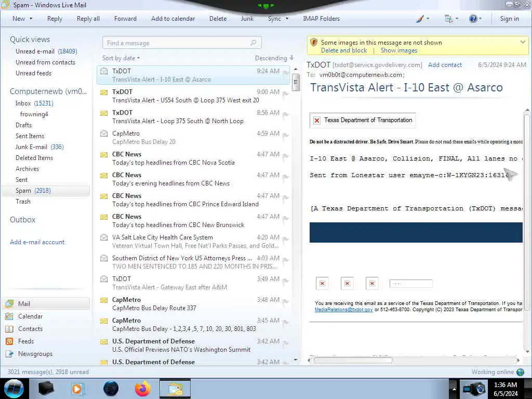Open Firefox from the taskbar
Screen dimensions: 532x399
(143, 389)
